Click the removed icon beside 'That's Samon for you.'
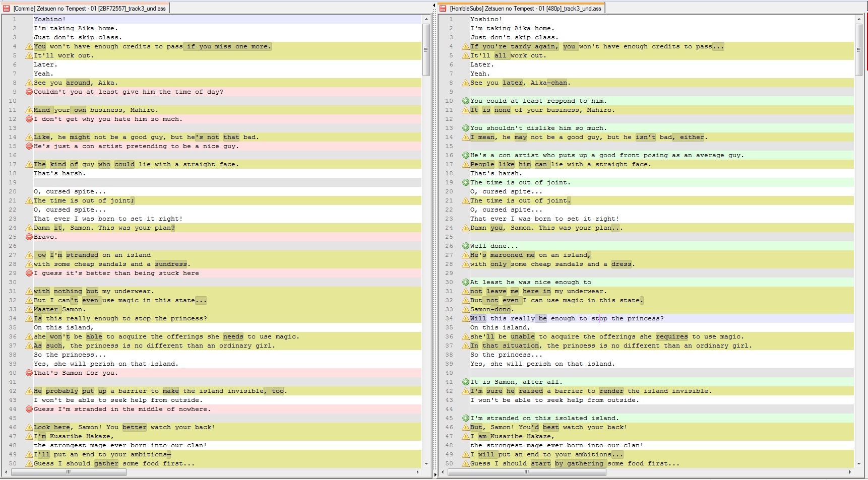 coord(29,373)
